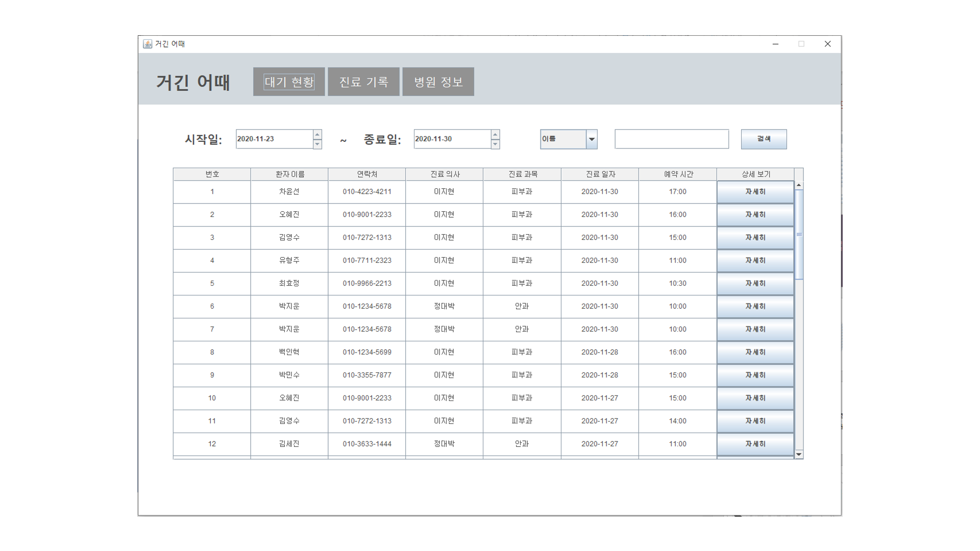
Task: Click scrollbar down arrow of the table
Action: [799, 454]
